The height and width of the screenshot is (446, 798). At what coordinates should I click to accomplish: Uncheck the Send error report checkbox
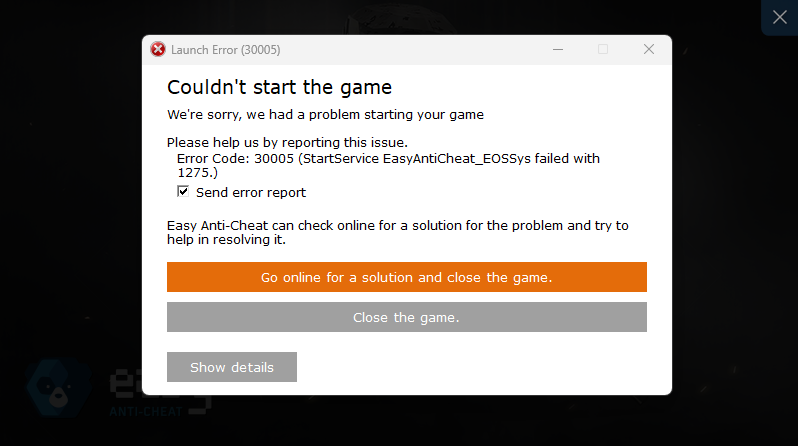183,192
